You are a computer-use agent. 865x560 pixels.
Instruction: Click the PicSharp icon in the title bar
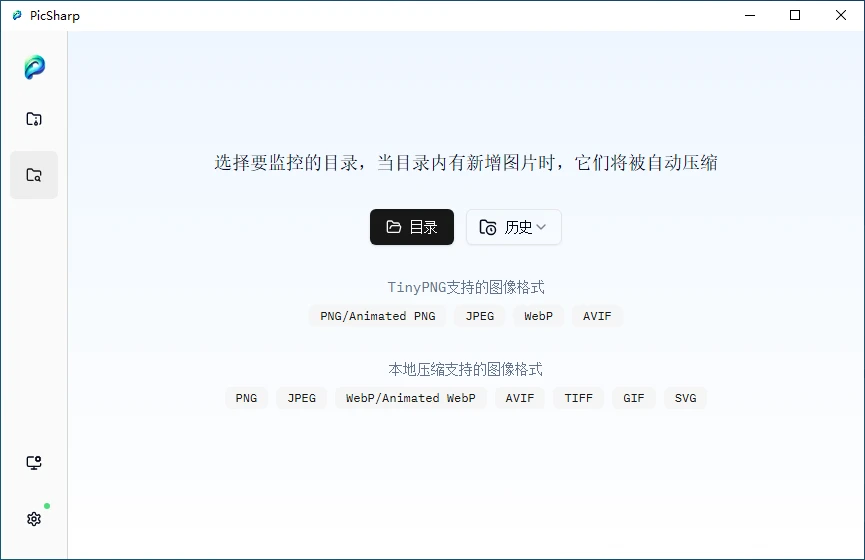tap(16, 15)
